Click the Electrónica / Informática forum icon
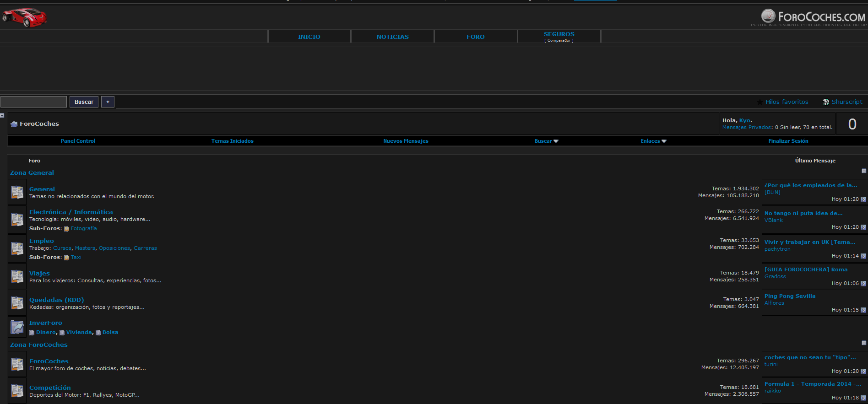Viewport: 868px width, 404px height. click(x=17, y=220)
